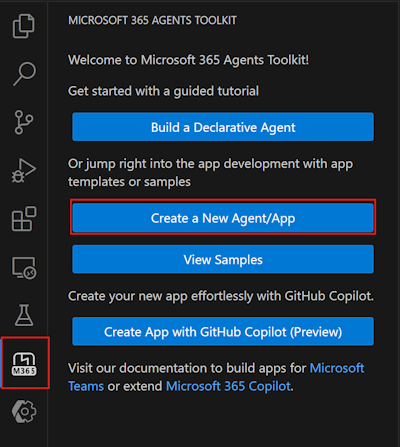Click the "Create your new app effortlessly" text
The width and height of the screenshot is (400, 447).
tap(221, 296)
